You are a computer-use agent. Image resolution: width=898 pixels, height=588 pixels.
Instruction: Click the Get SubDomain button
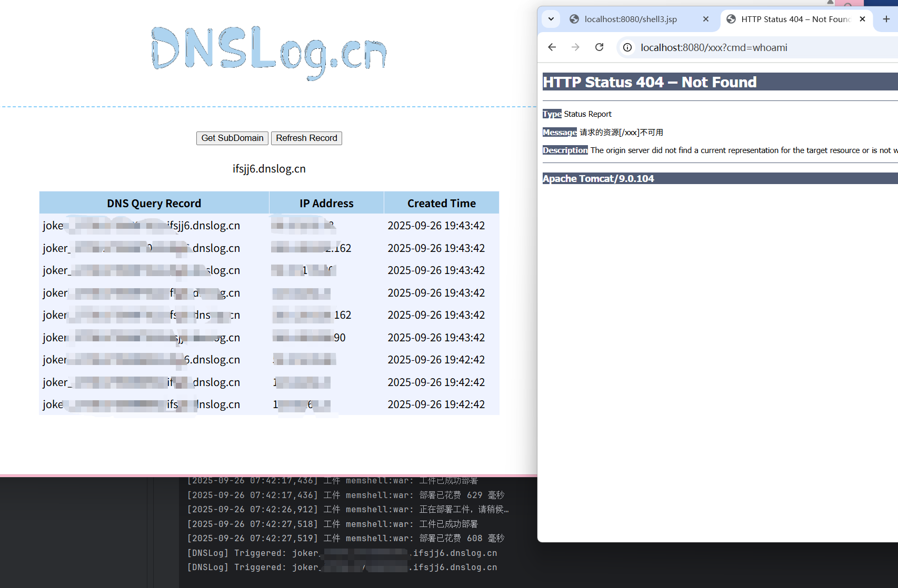[232, 138]
